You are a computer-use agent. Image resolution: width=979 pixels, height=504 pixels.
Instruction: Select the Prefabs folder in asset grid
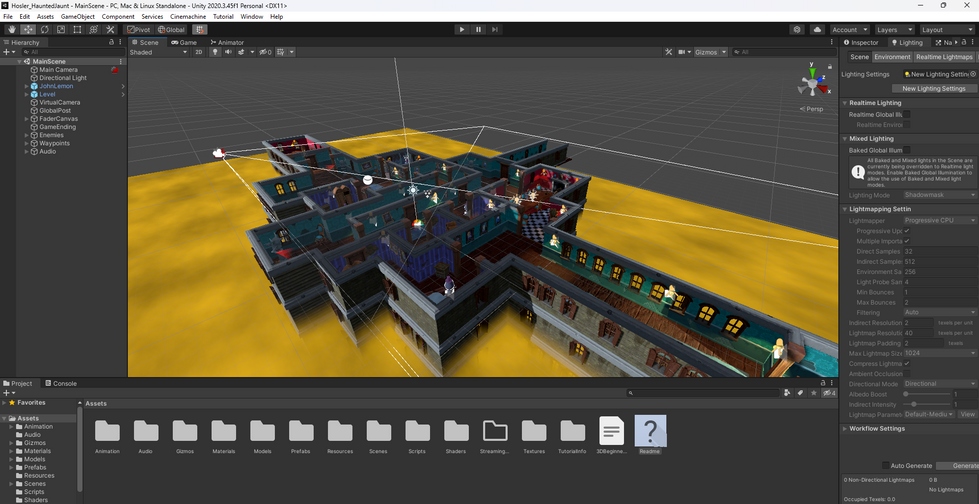coord(301,435)
